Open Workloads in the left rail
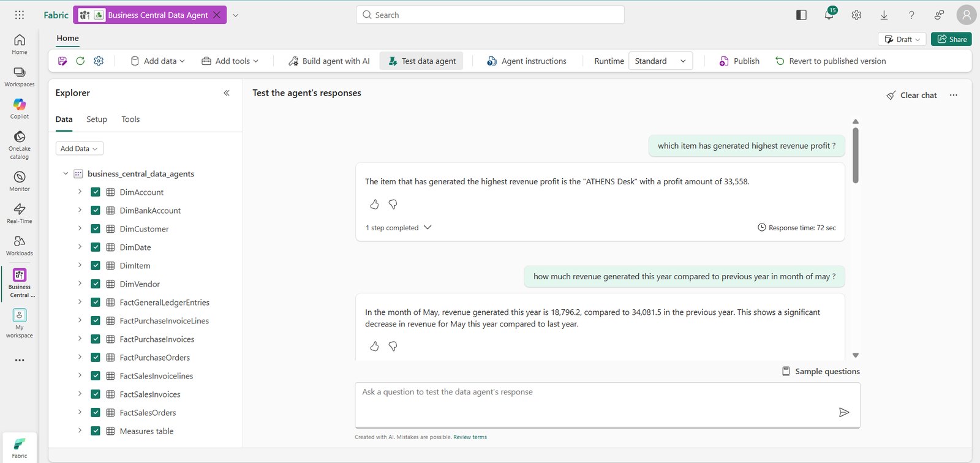Screen dimensions: 980x463 pyautogui.click(x=20, y=245)
